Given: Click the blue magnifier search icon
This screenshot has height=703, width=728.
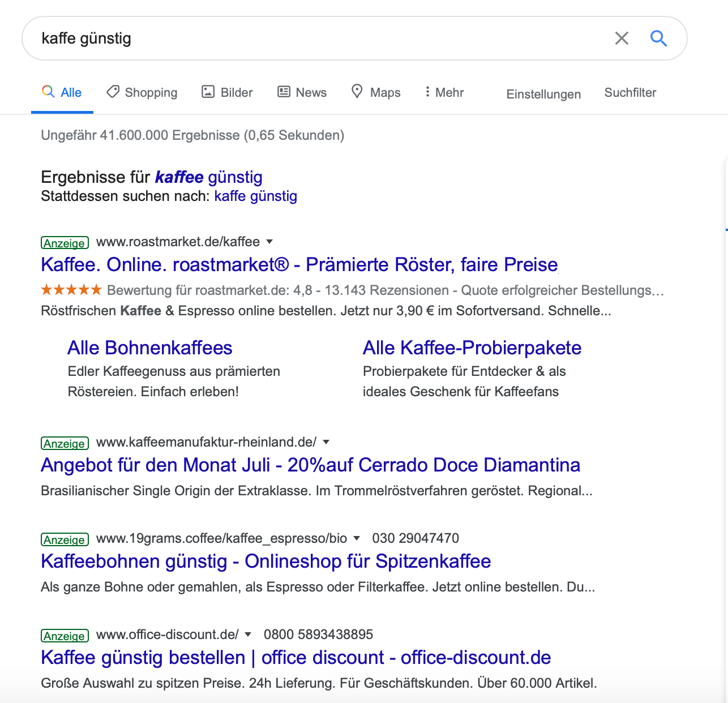Looking at the screenshot, I should 658,38.
